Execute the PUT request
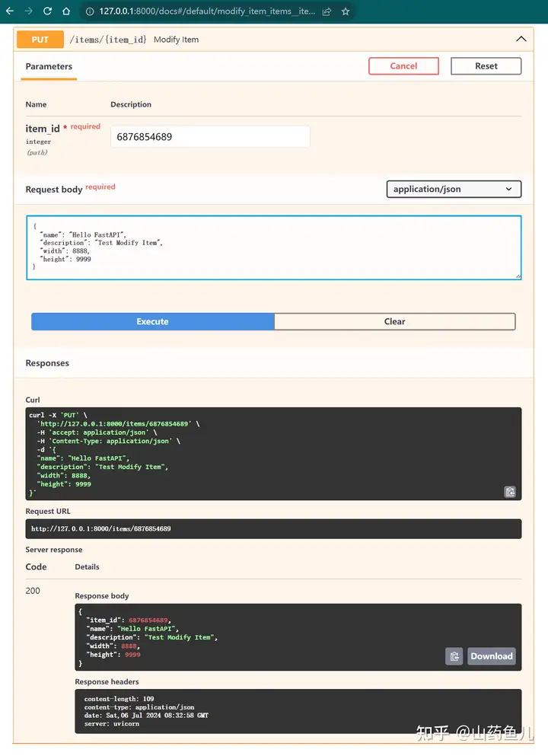This screenshot has width=548, height=756. click(x=153, y=321)
